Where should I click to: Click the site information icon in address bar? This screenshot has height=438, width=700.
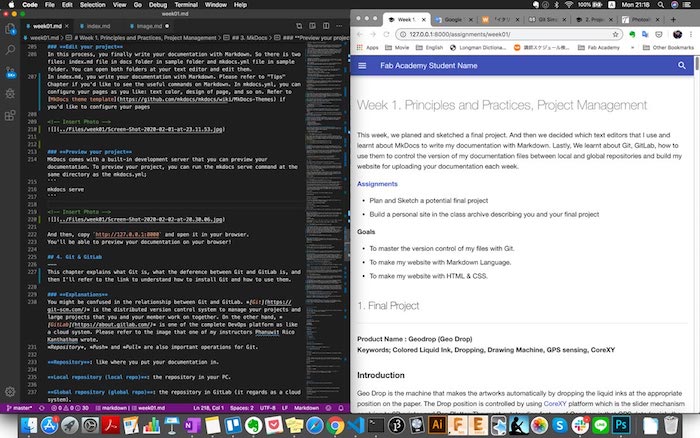tap(403, 34)
